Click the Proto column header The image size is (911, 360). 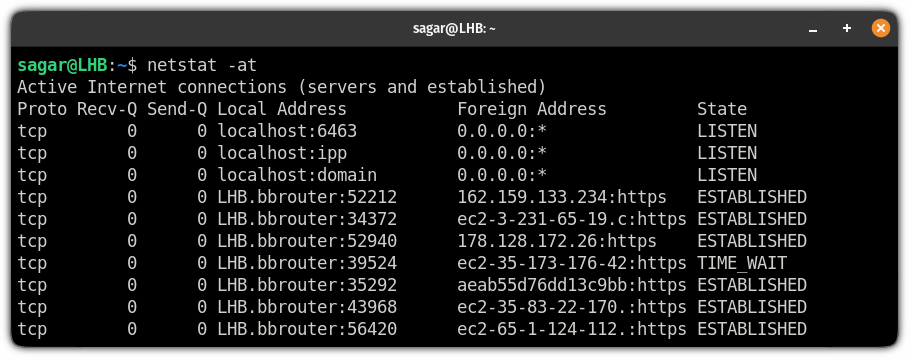tap(42, 109)
